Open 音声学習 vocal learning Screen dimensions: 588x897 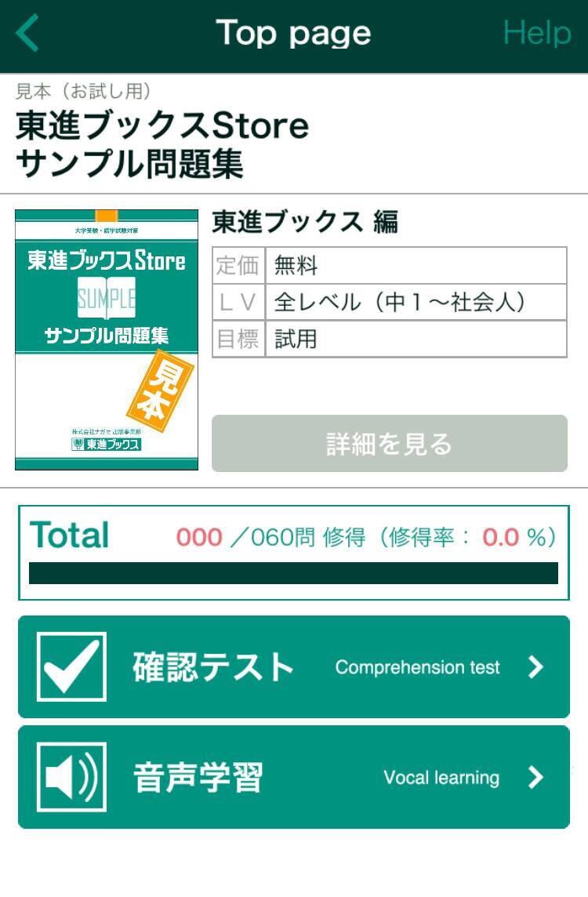[x=198, y=778]
